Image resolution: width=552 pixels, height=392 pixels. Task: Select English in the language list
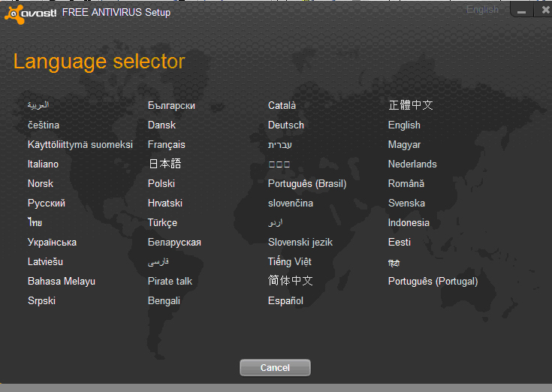[404, 125]
